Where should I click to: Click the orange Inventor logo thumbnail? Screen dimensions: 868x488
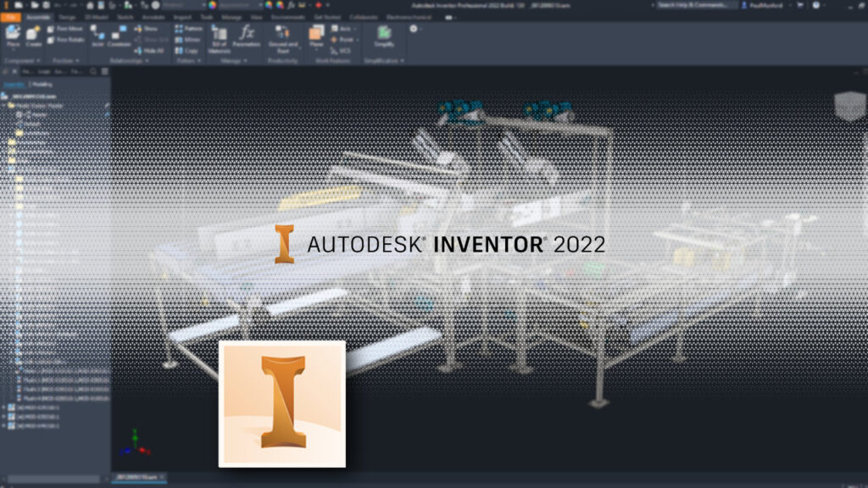[x=282, y=404]
